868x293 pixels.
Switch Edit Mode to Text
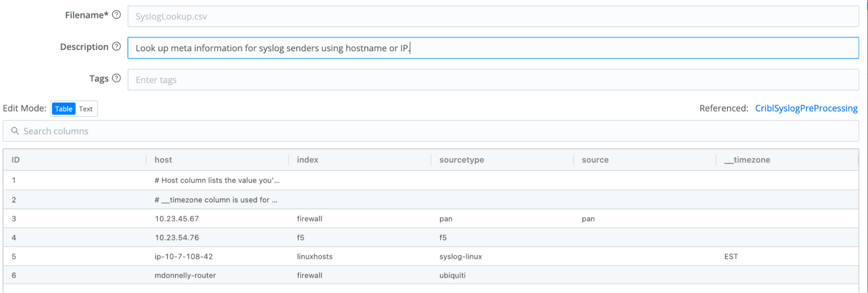tap(86, 109)
